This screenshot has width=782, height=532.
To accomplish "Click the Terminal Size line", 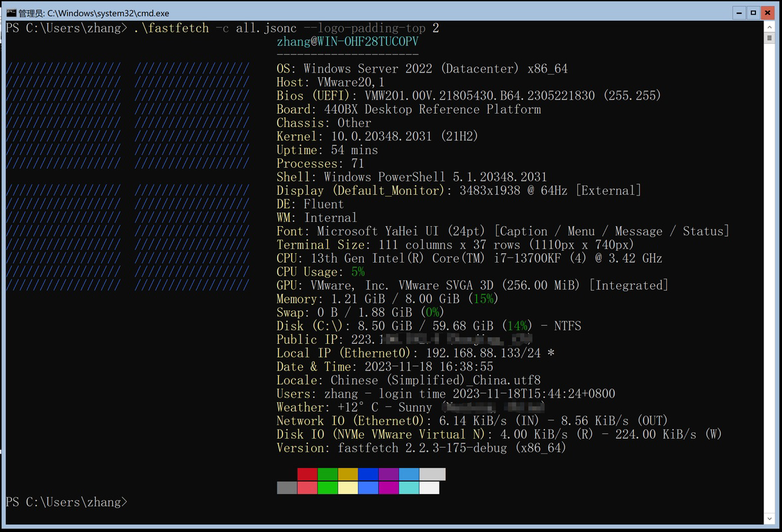I will click(456, 245).
